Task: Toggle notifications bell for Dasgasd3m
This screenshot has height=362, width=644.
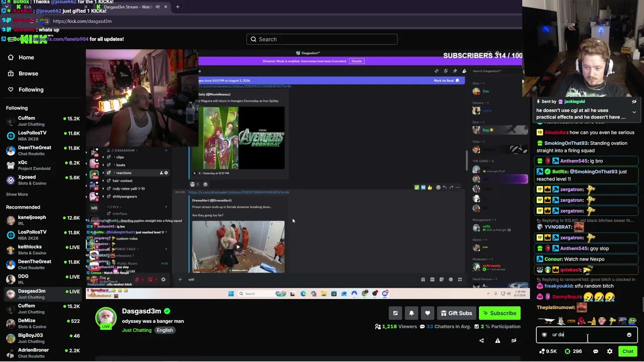Action: (x=412, y=313)
